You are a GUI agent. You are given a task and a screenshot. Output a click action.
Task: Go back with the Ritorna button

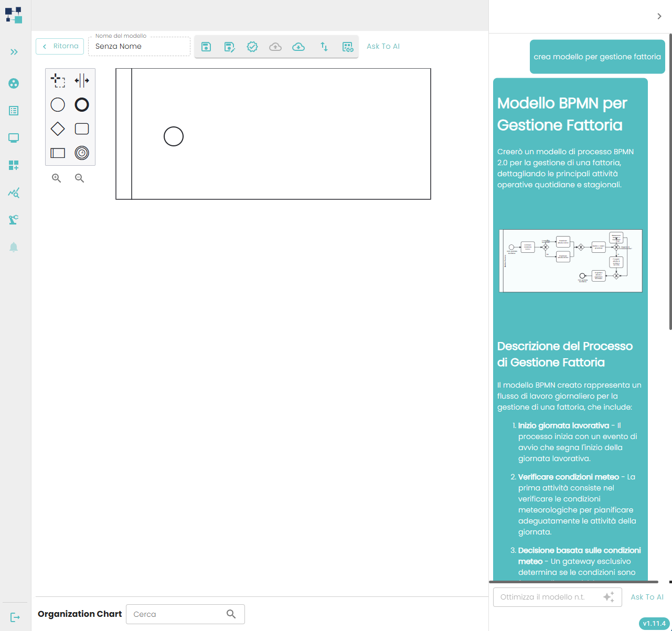[60, 46]
